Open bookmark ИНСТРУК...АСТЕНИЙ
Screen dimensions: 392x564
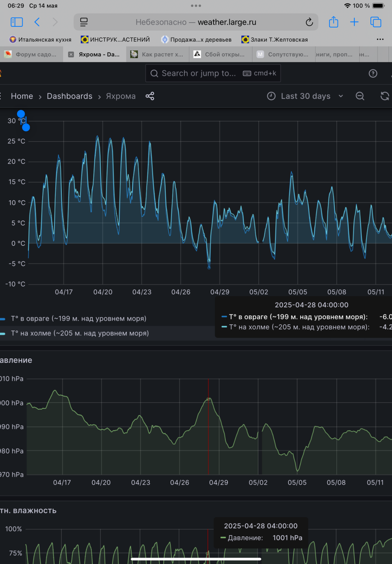[x=115, y=39]
